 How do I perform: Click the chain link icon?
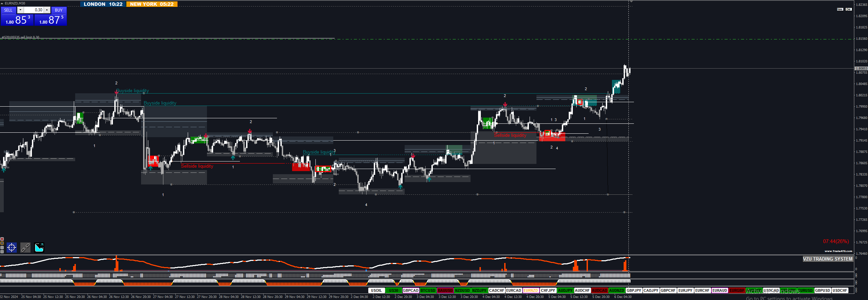(25, 248)
